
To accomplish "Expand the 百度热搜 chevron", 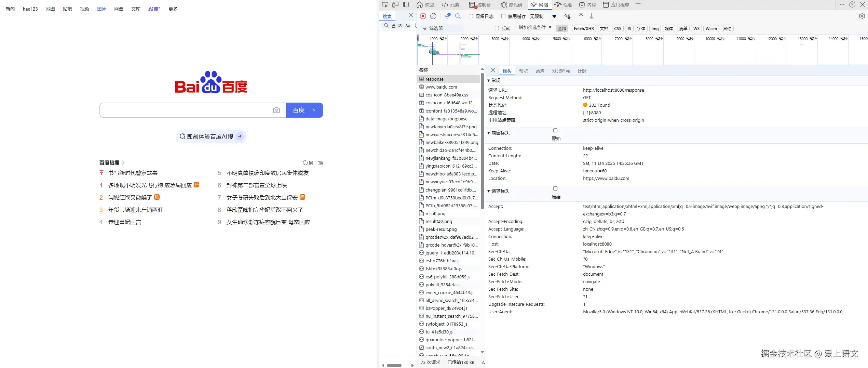I will pos(123,163).
